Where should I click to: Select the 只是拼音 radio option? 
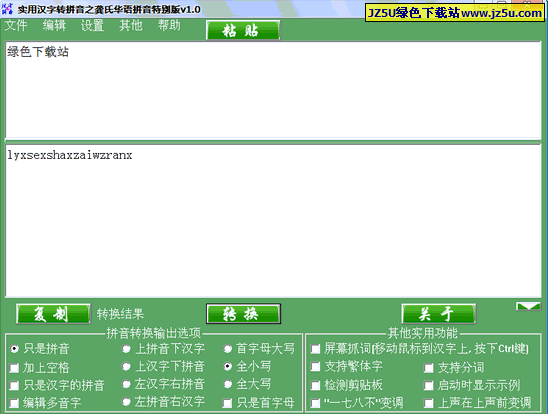click(x=40, y=349)
